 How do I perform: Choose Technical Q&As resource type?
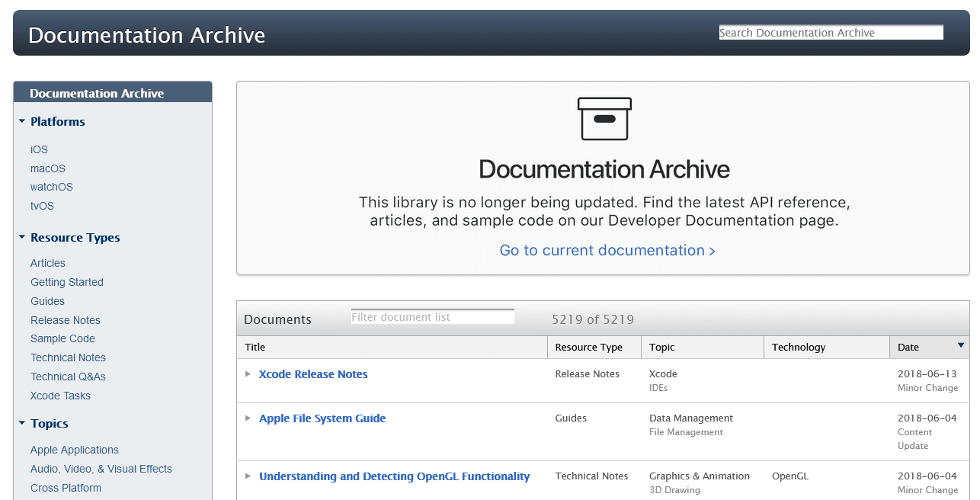point(68,377)
